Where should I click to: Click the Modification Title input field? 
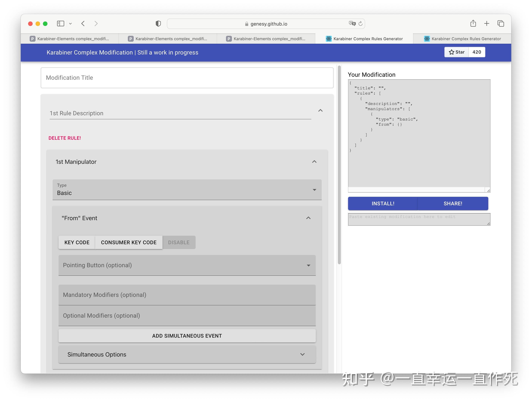(x=187, y=78)
